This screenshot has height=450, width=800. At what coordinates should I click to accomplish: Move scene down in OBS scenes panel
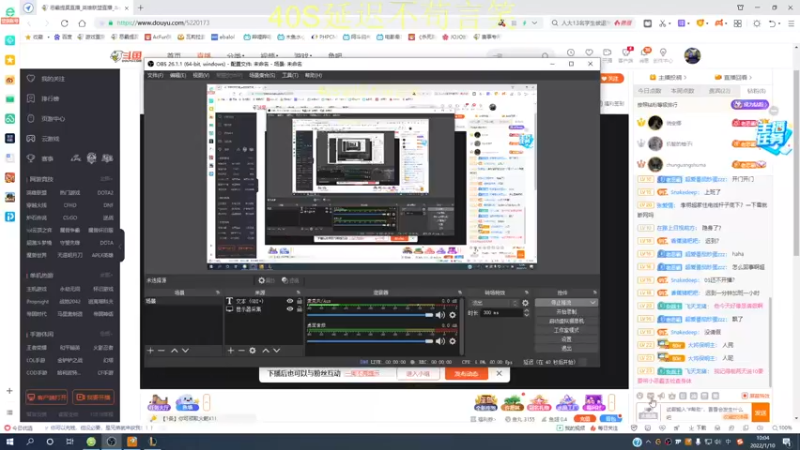coord(185,351)
